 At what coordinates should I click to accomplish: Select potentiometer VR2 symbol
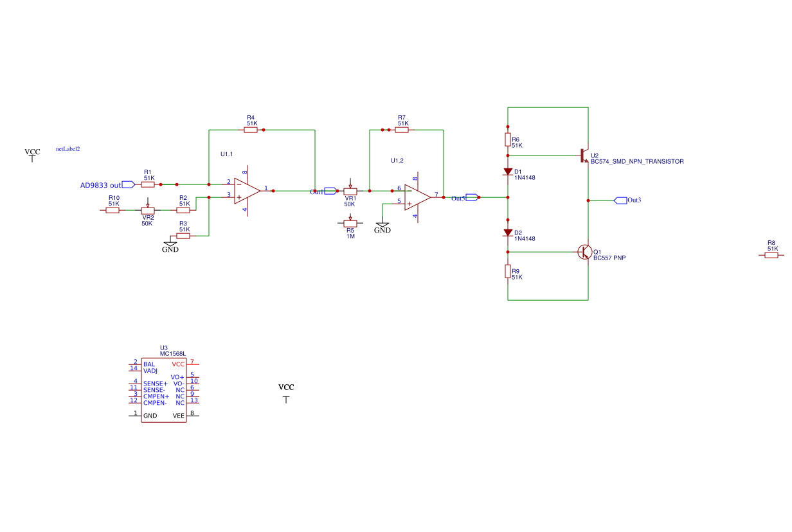[148, 209]
